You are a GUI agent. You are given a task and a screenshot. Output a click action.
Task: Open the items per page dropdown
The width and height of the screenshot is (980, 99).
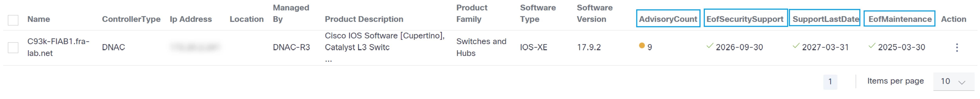tap(954, 82)
